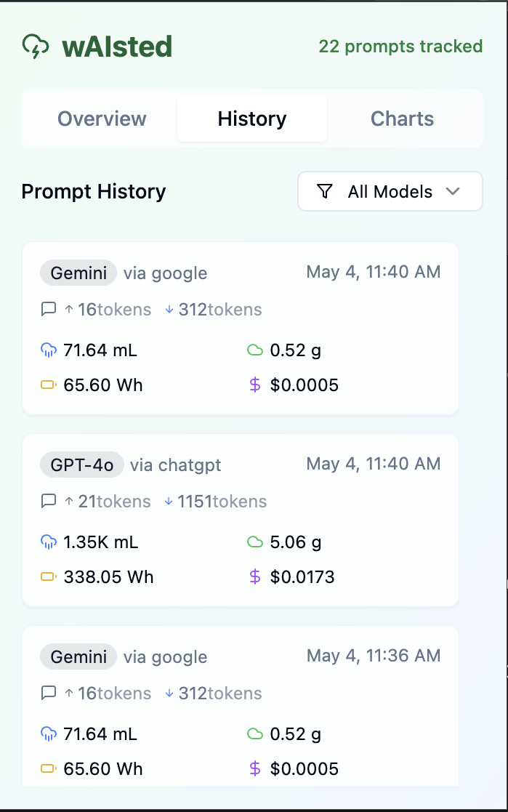Switch to the Overview tab
The image size is (508, 812).
coord(102,118)
